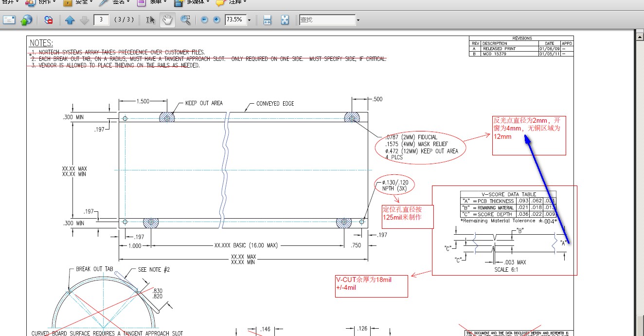
Task: Expand the 查找 search options arrow
Action: 358,20
